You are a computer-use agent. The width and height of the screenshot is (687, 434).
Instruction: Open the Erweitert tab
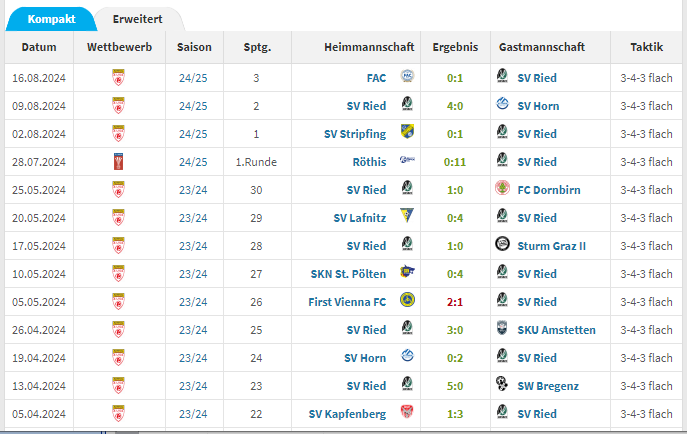138,19
